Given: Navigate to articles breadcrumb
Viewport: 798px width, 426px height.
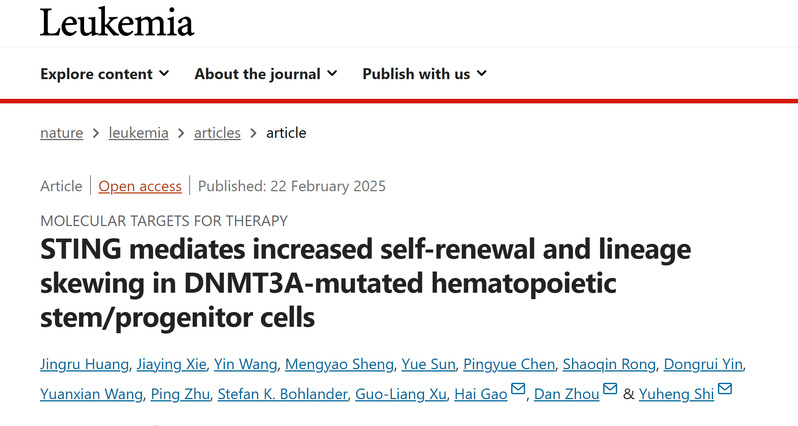Looking at the screenshot, I should click(x=217, y=133).
